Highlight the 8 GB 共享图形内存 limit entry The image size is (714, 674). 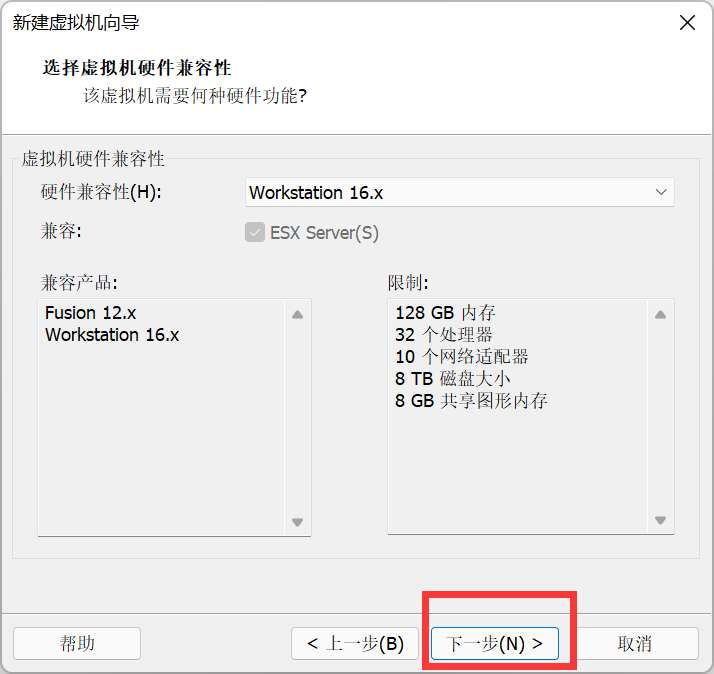(471, 401)
